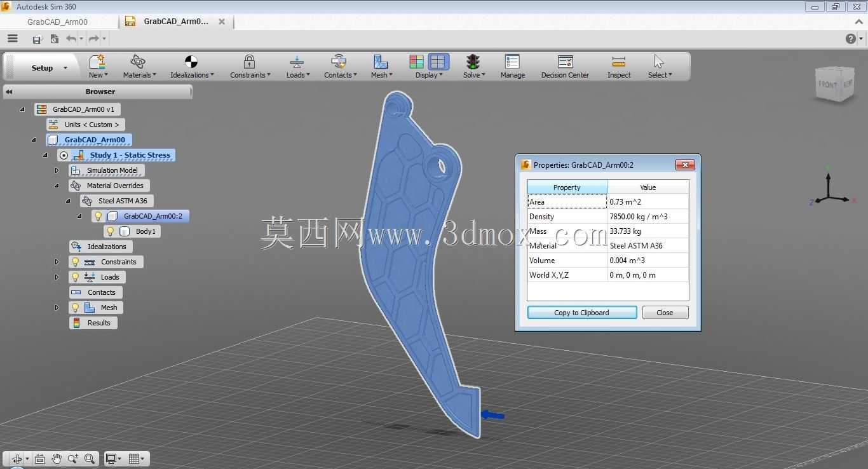Open the Select cursor tool
The width and height of the screenshot is (868, 469).
[x=660, y=67]
